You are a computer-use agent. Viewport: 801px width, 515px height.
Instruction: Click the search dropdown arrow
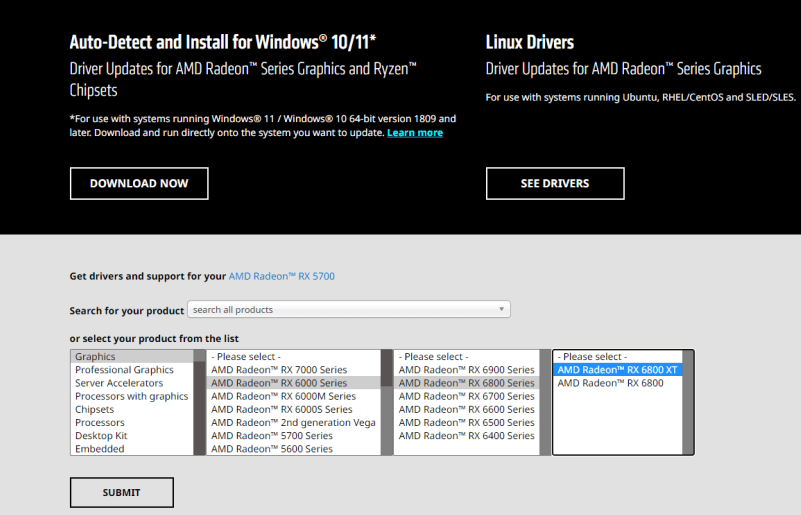point(502,310)
